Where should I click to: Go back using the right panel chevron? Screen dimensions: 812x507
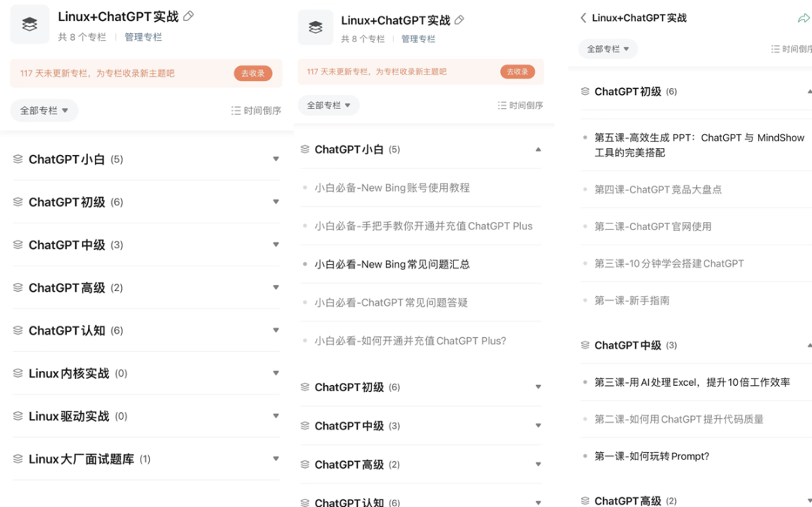[x=583, y=17]
